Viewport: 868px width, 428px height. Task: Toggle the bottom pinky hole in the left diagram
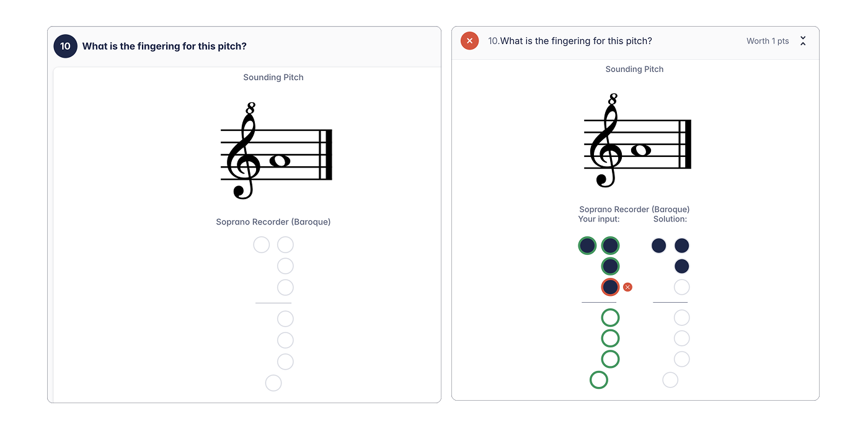273,383
